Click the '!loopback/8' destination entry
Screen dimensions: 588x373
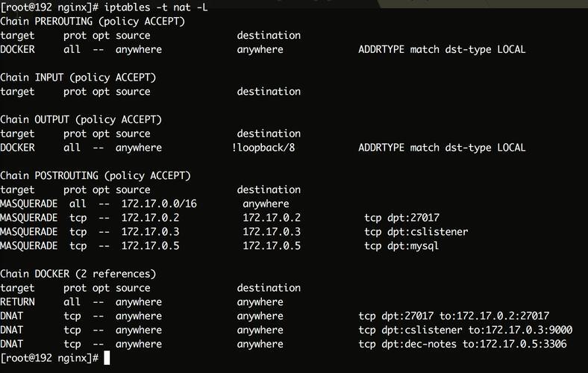tap(263, 148)
